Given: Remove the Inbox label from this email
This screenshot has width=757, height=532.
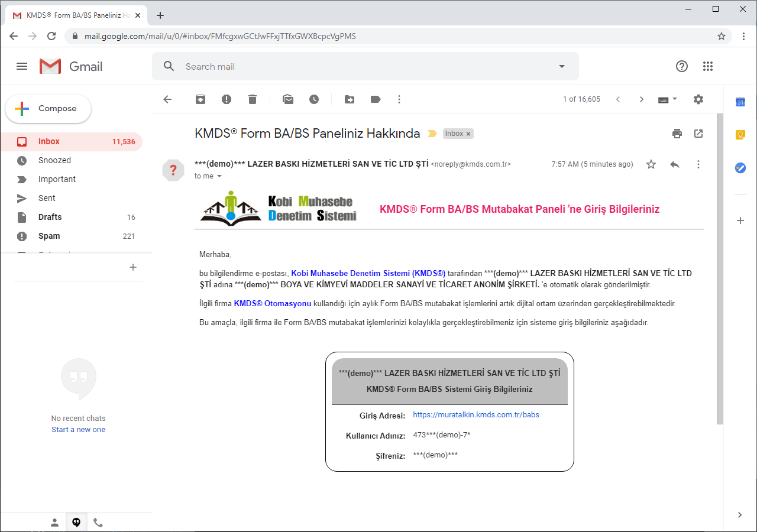Looking at the screenshot, I should 468,134.
